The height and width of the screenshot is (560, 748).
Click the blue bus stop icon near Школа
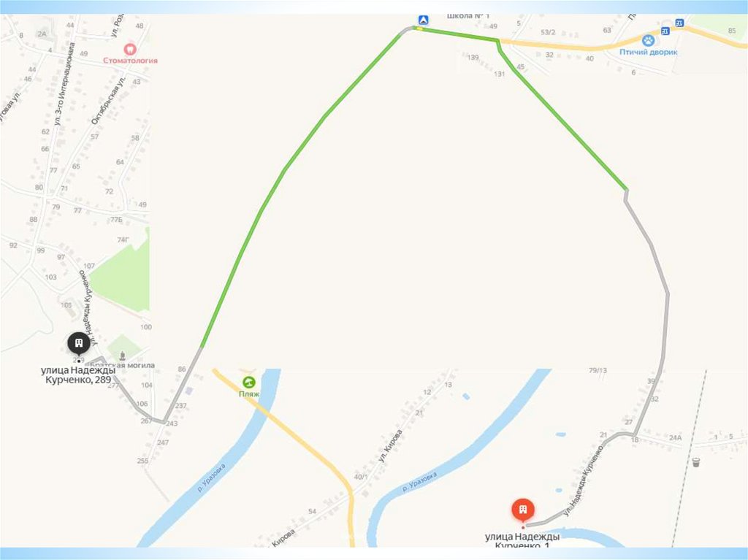[x=423, y=20]
